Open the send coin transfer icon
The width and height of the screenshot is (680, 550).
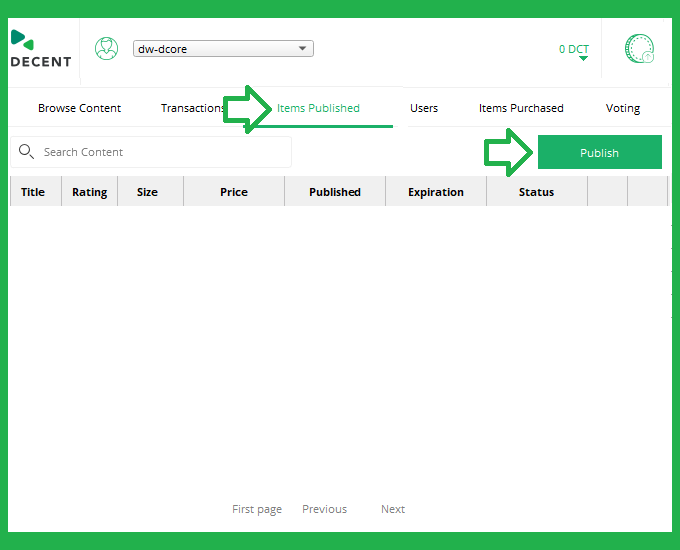click(x=639, y=49)
